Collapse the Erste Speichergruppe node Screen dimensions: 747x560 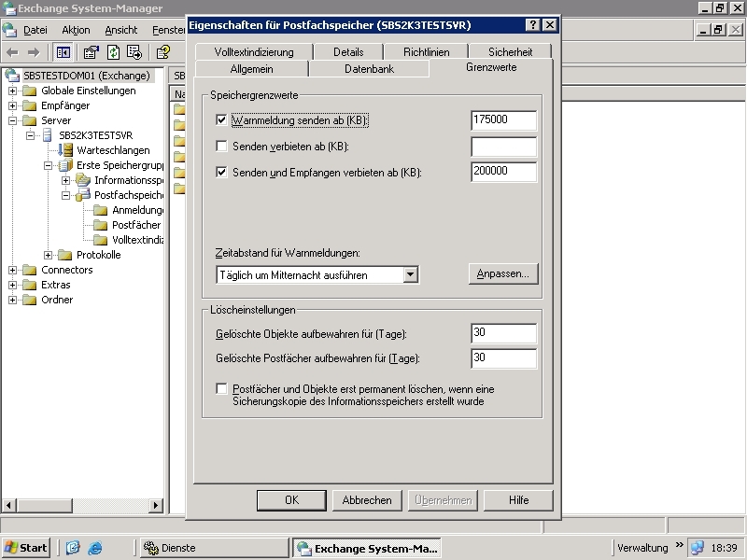click(49, 165)
